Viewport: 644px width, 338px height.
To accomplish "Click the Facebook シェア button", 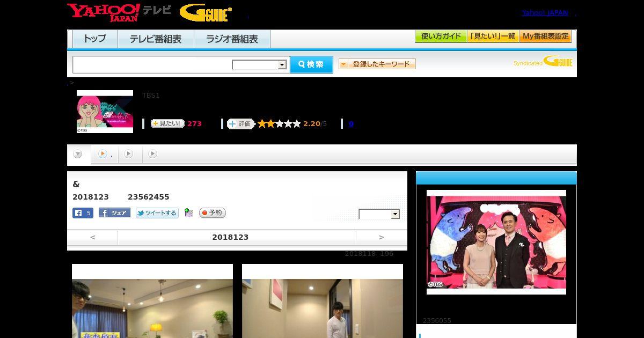I will coord(114,213).
